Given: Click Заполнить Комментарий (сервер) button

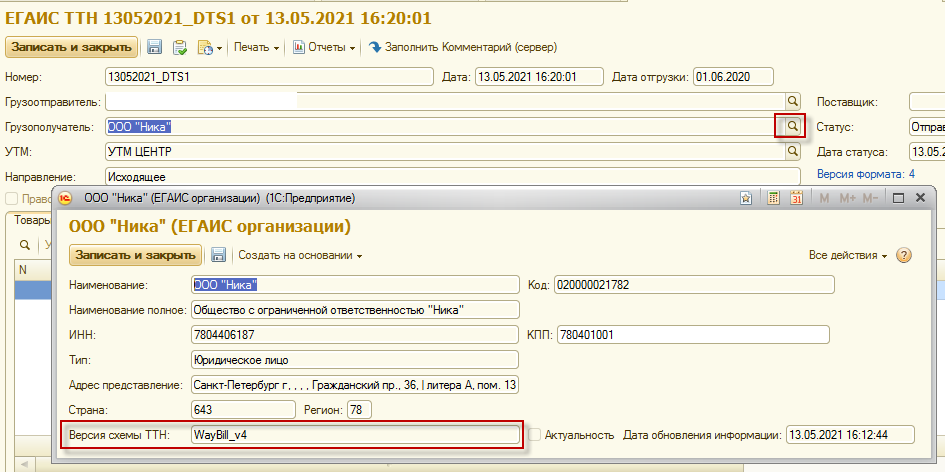Looking at the screenshot, I should click(462, 47).
